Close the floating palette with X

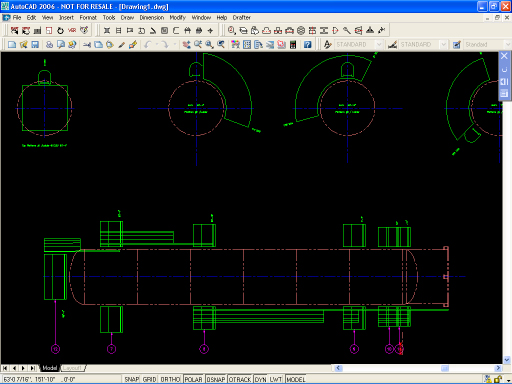point(504,56)
